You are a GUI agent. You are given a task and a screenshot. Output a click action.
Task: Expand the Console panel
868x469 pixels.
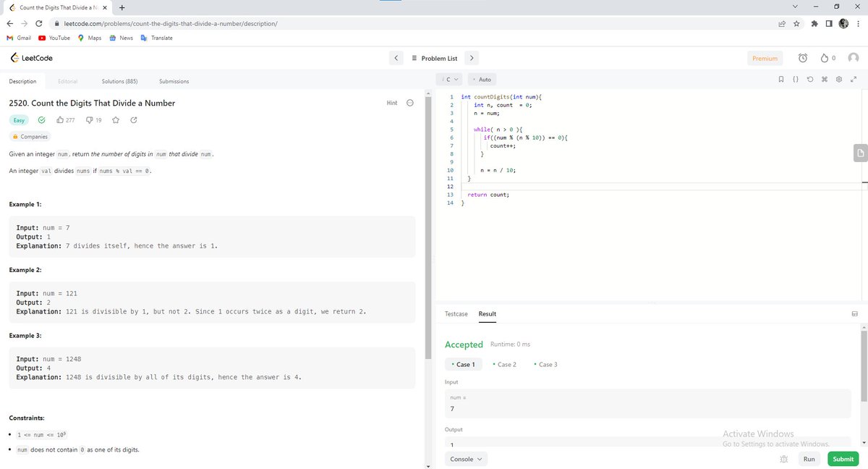(x=466, y=459)
